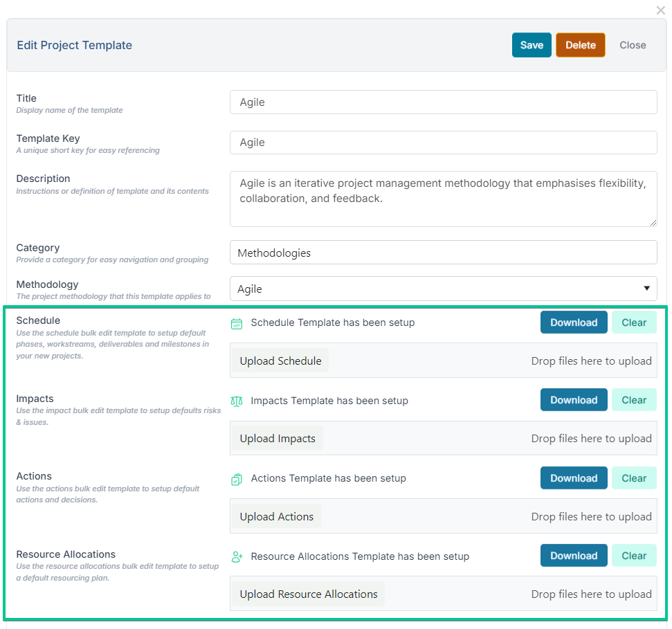This screenshot has height=629, width=672.
Task: Click the Close text link in header
Action: pos(633,45)
